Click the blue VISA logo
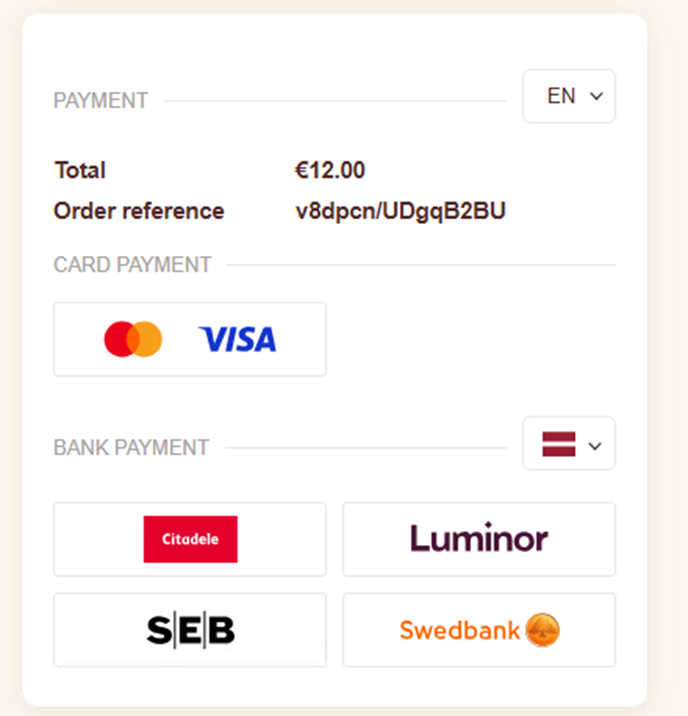The height and width of the screenshot is (716, 688). [237, 339]
